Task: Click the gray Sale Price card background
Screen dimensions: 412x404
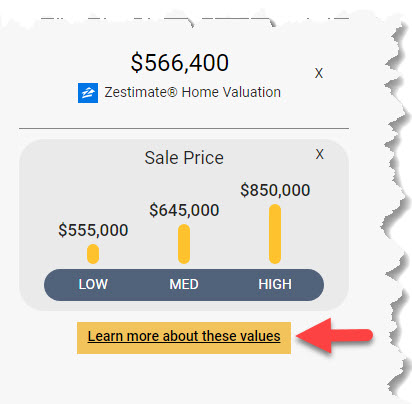Action: tap(184, 225)
